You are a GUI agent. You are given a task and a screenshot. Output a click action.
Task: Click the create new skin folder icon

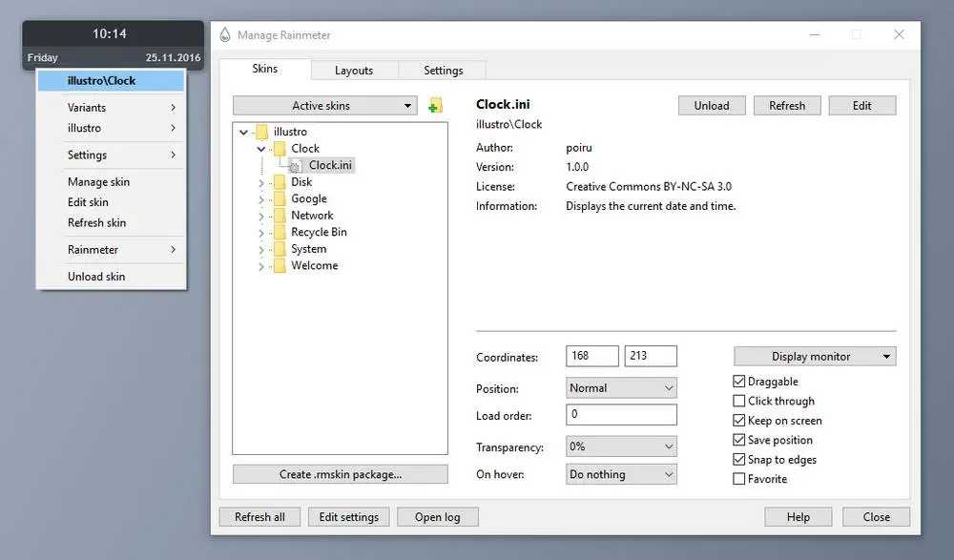click(x=435, y=105)
